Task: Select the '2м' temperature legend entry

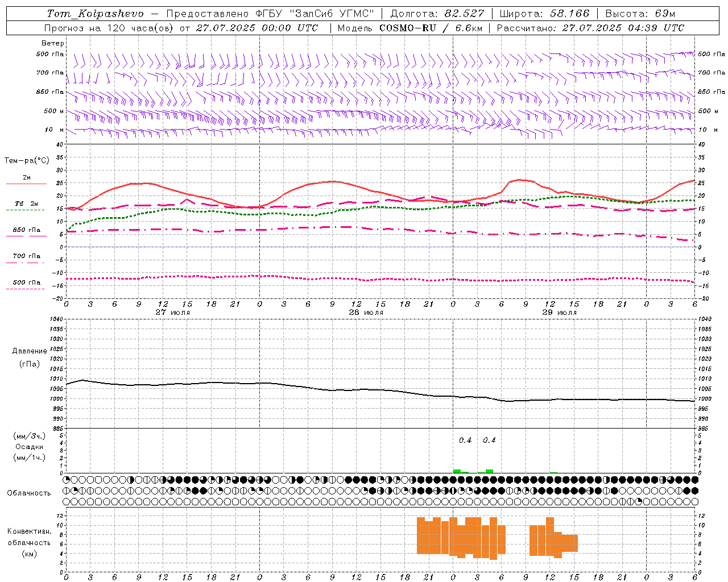Action: [x=27, y=177]
